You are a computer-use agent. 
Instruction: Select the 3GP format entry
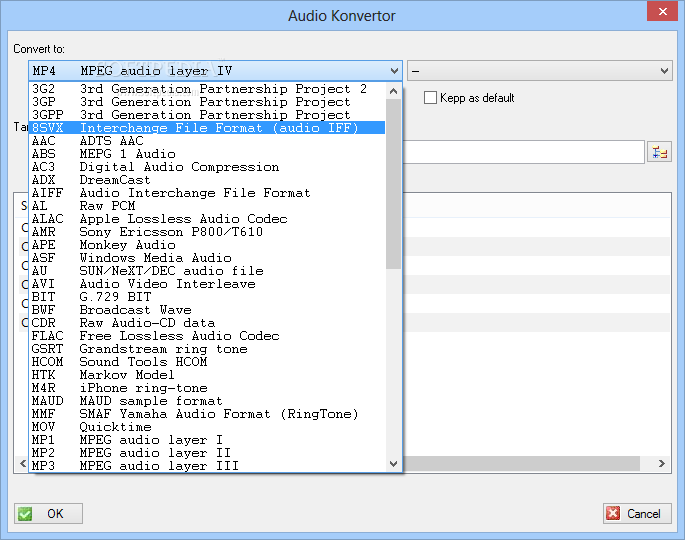[x=207, y=102]
